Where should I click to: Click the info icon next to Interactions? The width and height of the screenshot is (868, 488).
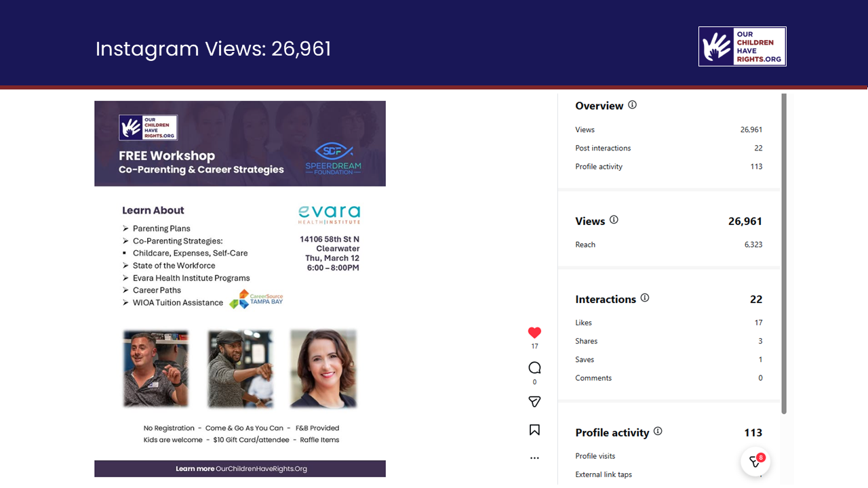click(645, 298)
